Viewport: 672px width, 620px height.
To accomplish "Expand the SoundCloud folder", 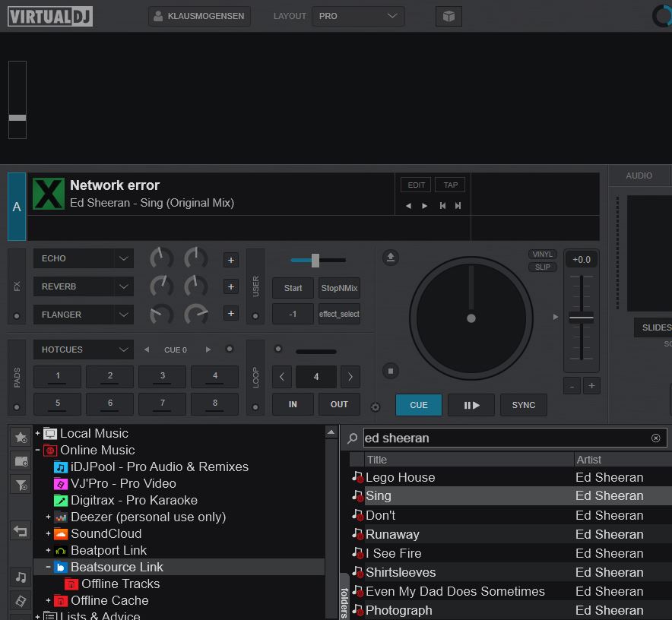I will coord(48,533).
